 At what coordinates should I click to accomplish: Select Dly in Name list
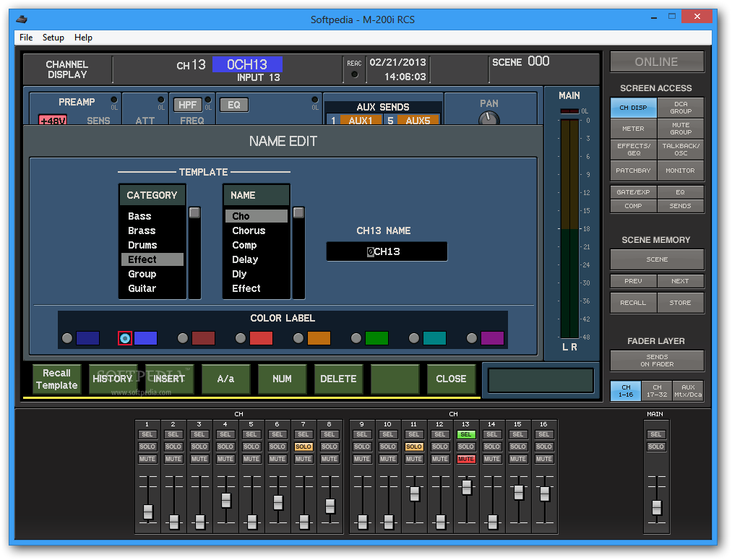(257, 274)
